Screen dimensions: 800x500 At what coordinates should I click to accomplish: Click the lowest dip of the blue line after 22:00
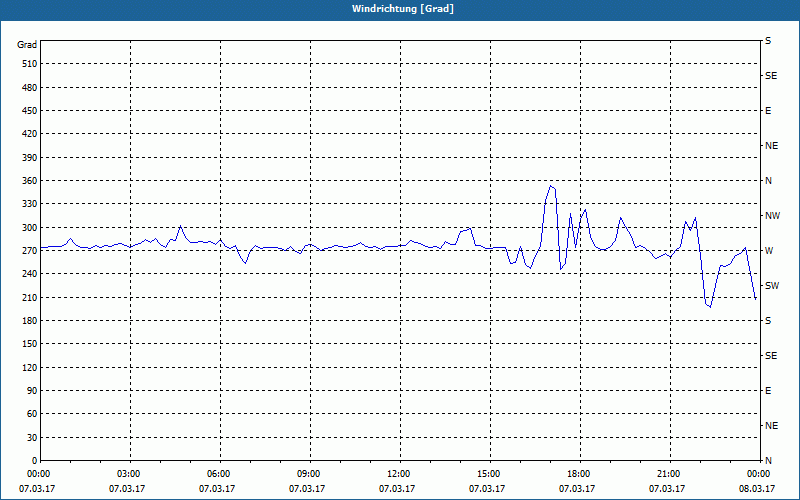click(710, 307)
